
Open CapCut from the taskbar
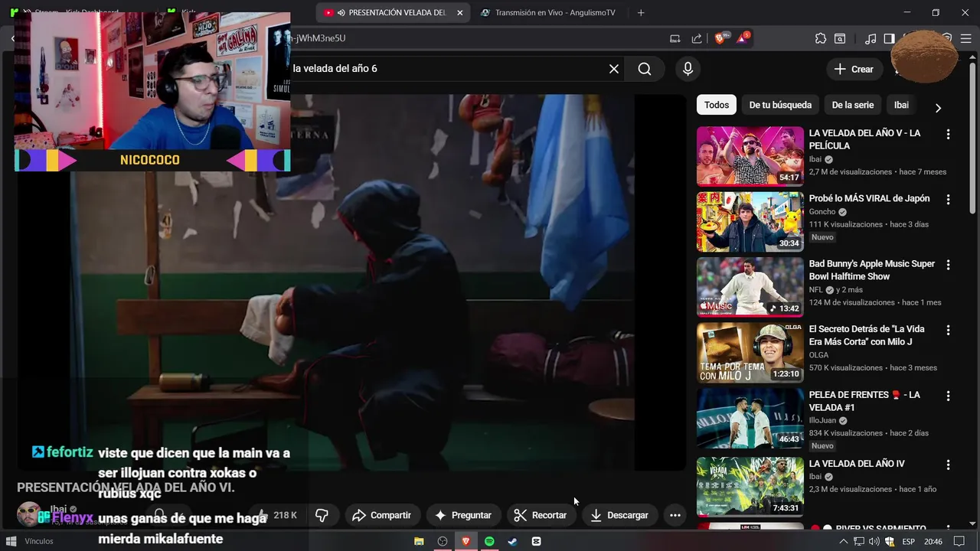tap(536, 541)
